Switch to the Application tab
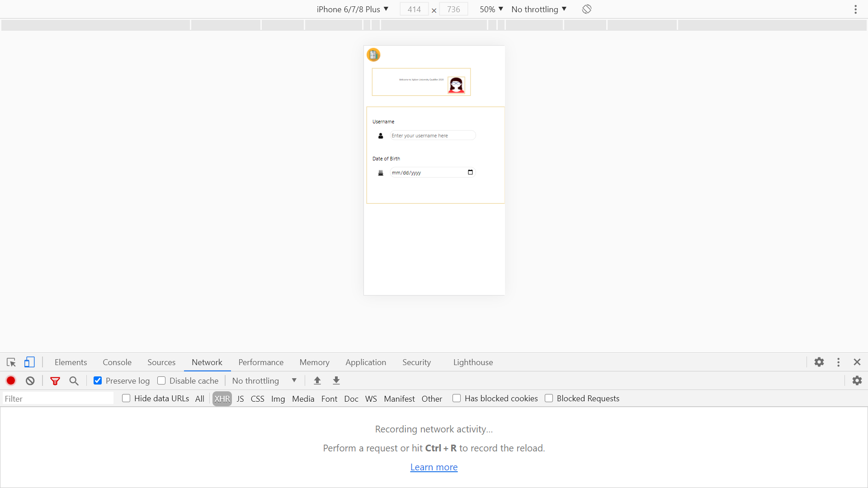 click(366, 362)
